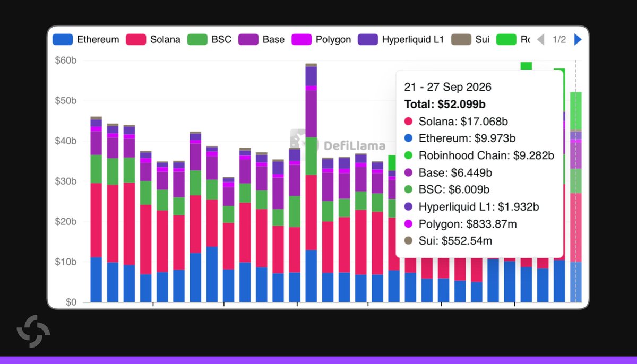637x364 pixels.
Task: Click tooltip row Hyperliquid L1: $1.932b
Action: pos(471,206)
